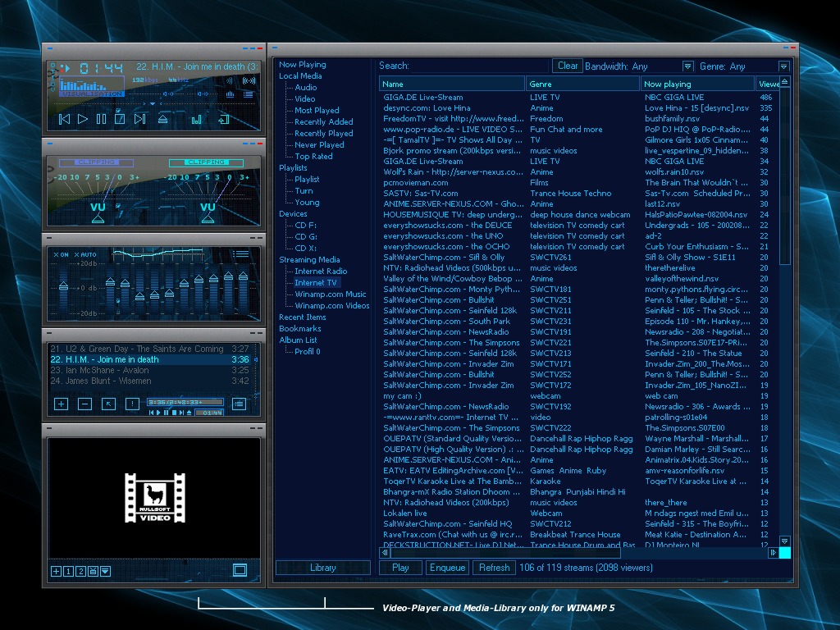Click the equalizer preamp slider handle
840x630 pixels.
(64, 286)
